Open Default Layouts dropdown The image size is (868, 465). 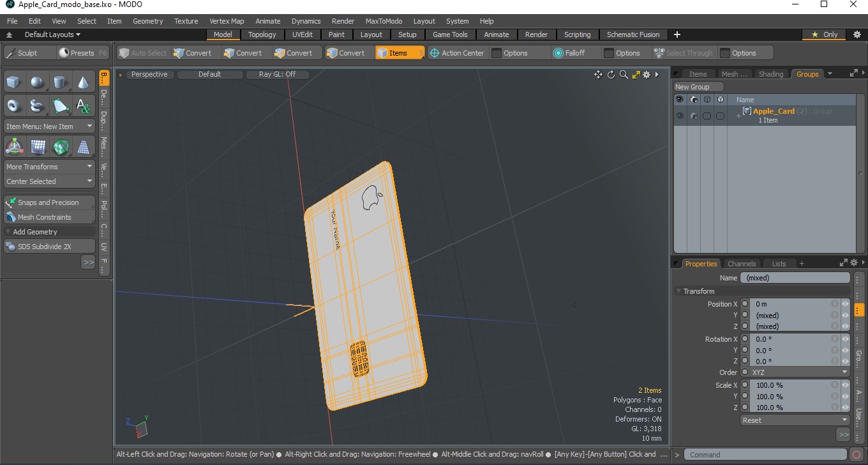pyautogui.click(x=52, y=34)
